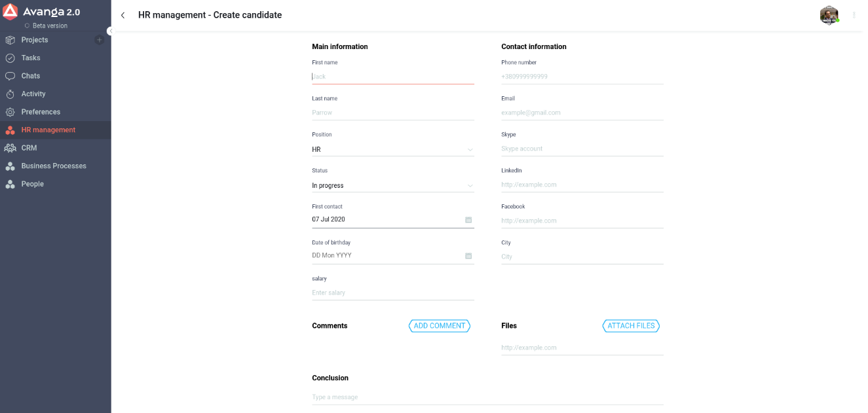This screenshot has height=413, width=868.
Task: Expand the Status dropdown
Action: pos(470,186)
